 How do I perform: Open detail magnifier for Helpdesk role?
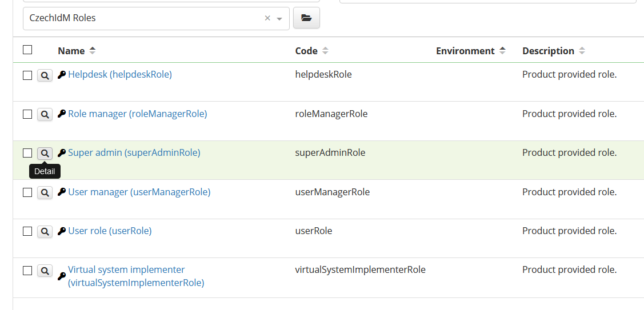click(45, 75)
